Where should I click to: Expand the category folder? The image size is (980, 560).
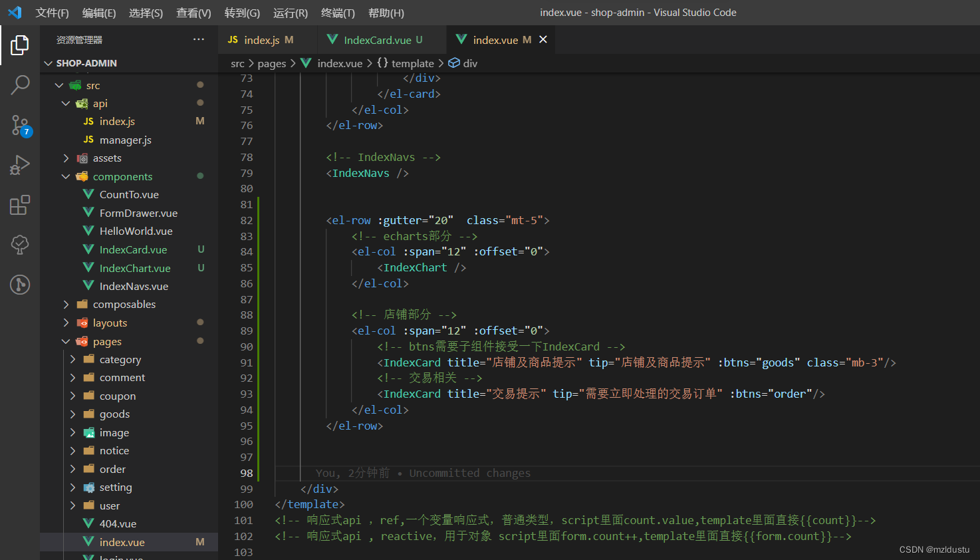[x=72, y=359]
